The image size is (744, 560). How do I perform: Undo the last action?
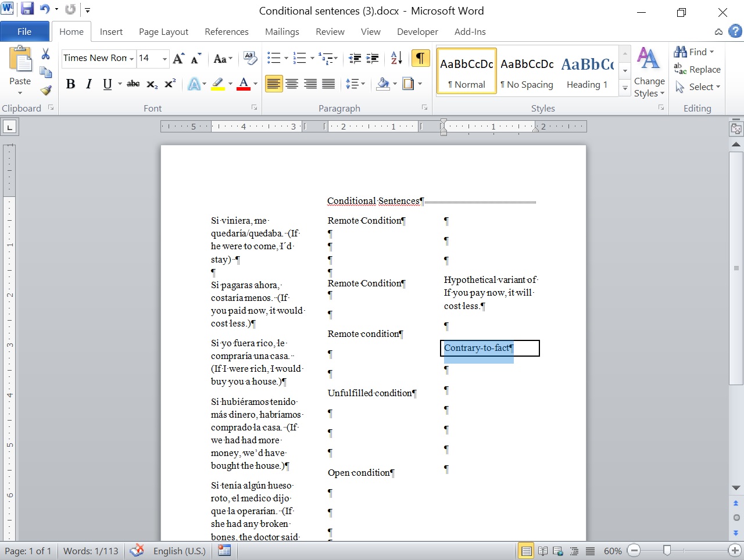coord(45,9)
